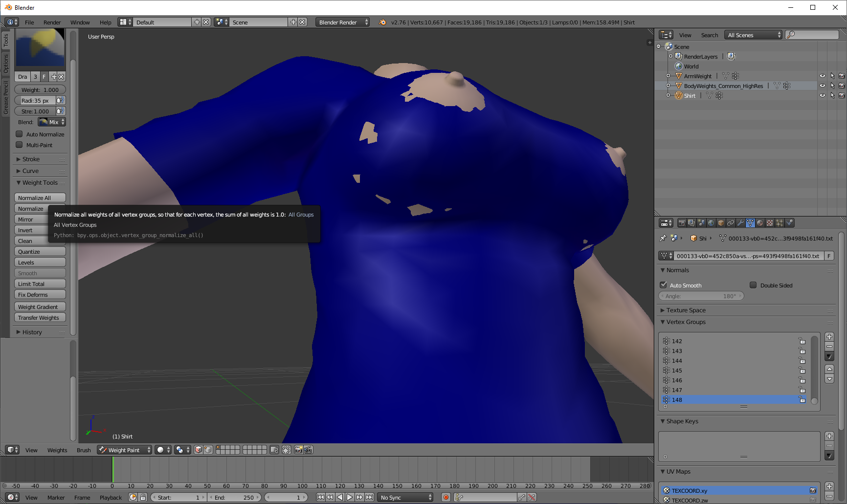Open the Material properties sphere tab
The image size is (847, 504).
pos(760,223)
